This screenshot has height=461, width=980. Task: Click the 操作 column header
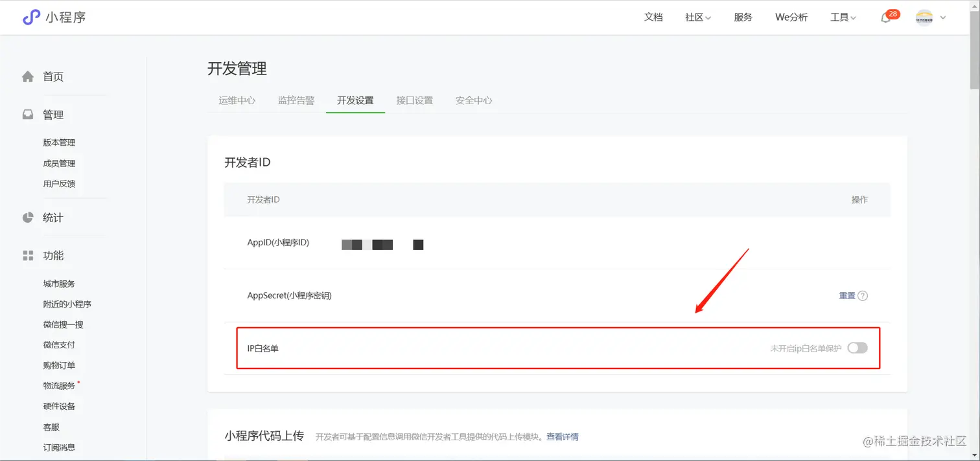[x=859, y=199]
